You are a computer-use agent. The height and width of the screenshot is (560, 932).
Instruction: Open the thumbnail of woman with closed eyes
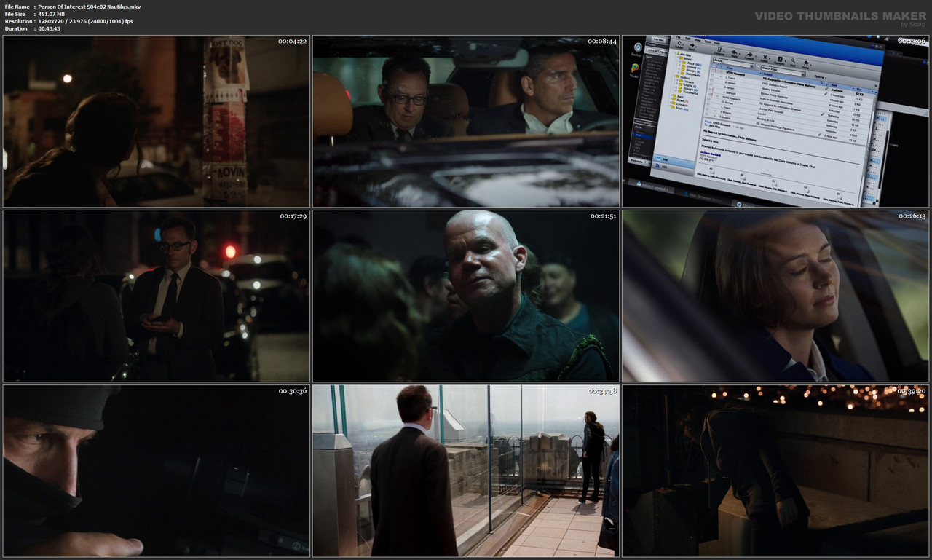pos(775,296)
